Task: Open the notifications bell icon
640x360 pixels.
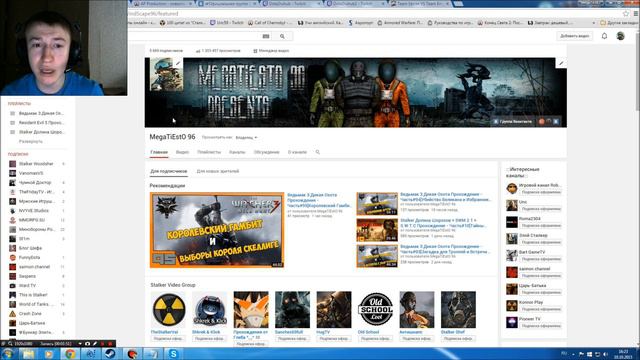Action: (x=604, y=36)
